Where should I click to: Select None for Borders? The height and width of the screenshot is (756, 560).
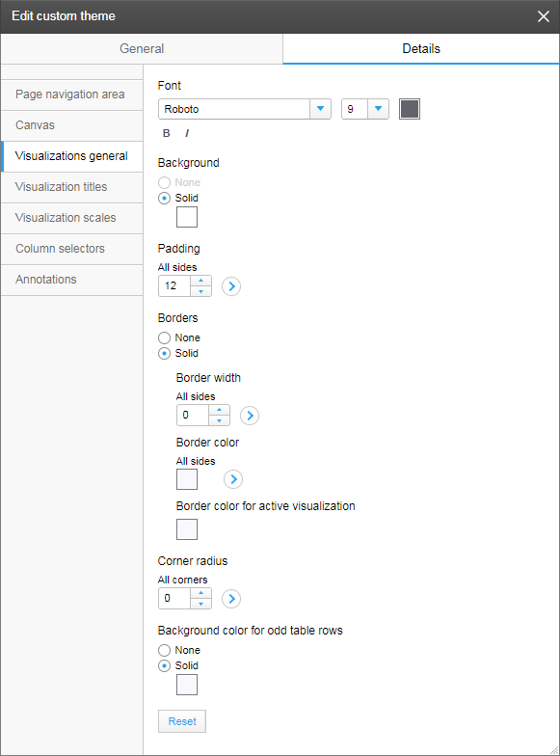tap(164, 337)
